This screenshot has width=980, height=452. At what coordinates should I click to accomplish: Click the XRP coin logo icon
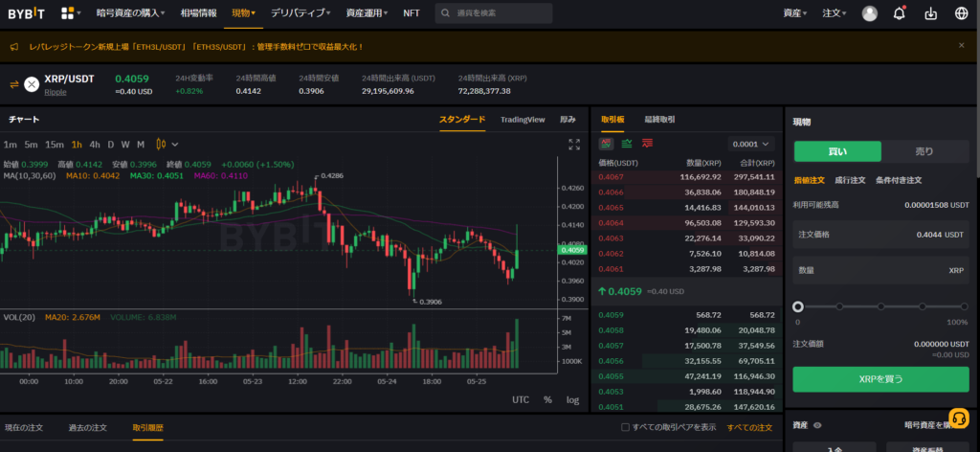coord(32,83)
